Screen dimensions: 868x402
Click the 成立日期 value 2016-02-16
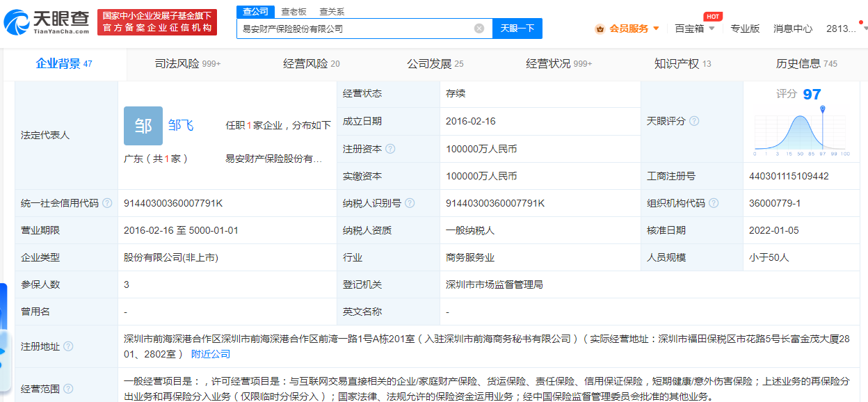coord(471,121)
